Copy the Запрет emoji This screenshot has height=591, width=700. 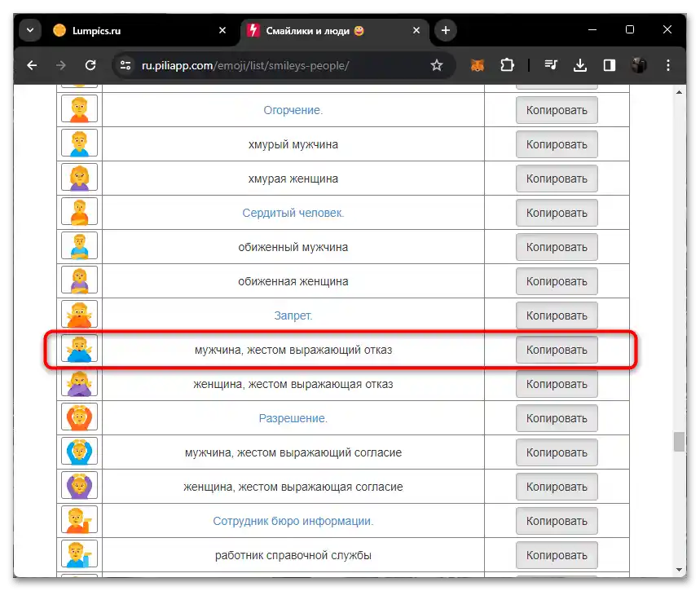(557, 315)
